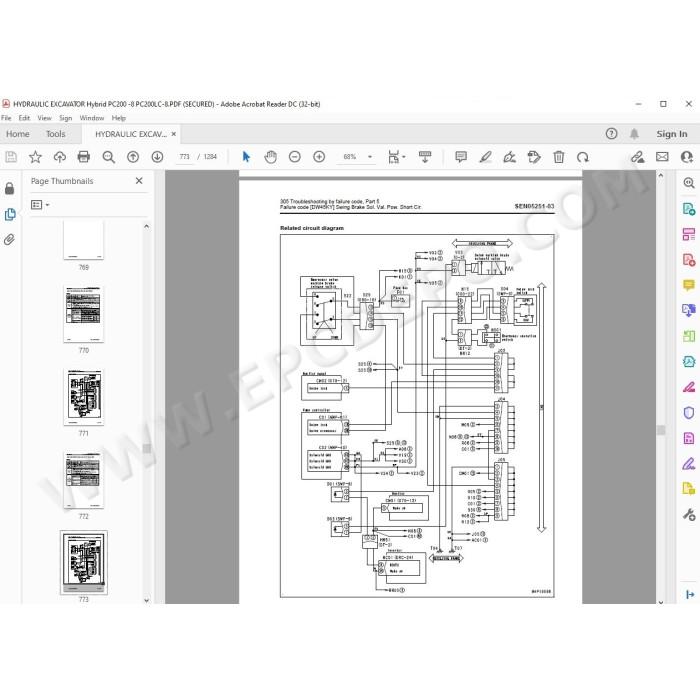
Task: Select the arrow selection tool
Action: [x=246, y=157]
